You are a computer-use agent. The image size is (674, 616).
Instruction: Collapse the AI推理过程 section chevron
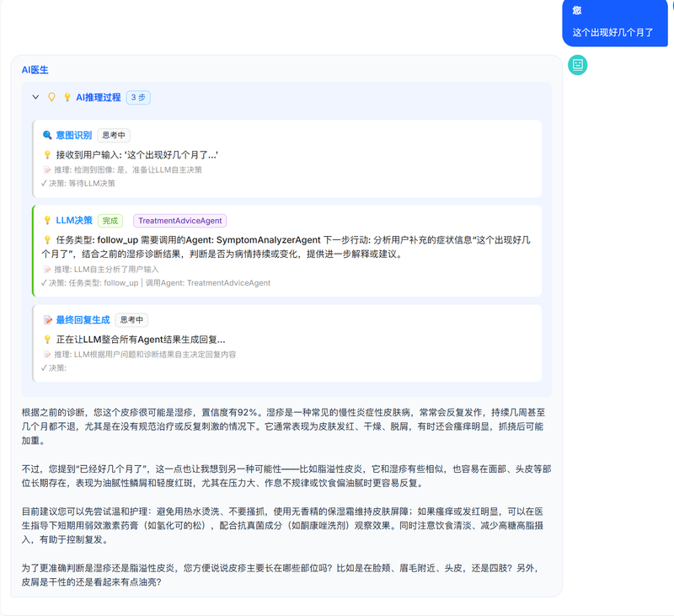(35, 97)
